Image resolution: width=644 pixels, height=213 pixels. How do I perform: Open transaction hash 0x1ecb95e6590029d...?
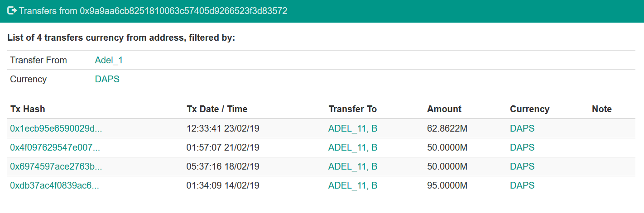click(x=56, y=128)
